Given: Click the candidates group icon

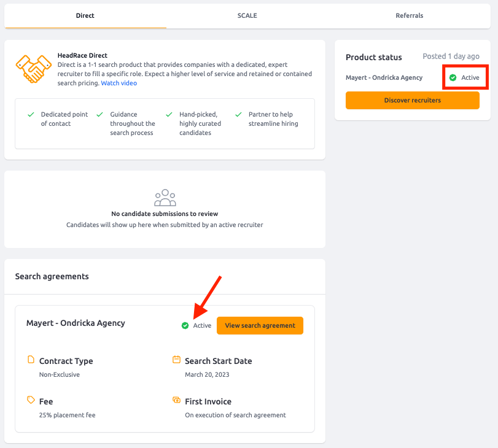Looking at the screenshot, I should pyautogui.click(x=165, y=198).
